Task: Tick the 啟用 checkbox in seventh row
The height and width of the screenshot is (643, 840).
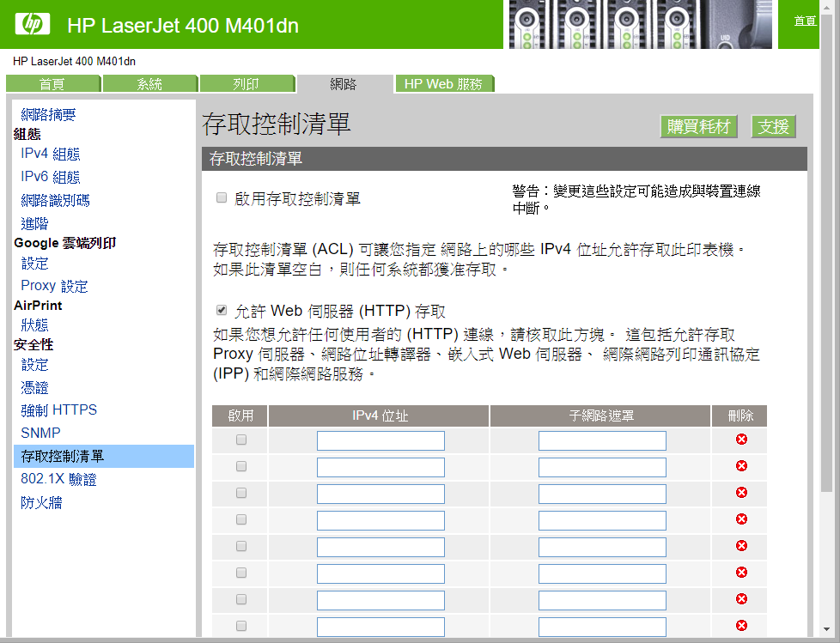Action: [x=241, y=599]
